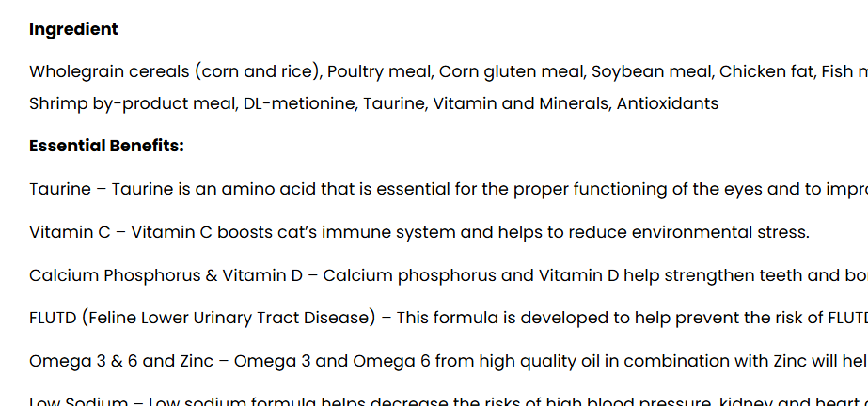This screenshot has width=868, height=406.
Task: Click the bold "Ingredient" heading
Action: pyautogui.click(x=73, y=29)
